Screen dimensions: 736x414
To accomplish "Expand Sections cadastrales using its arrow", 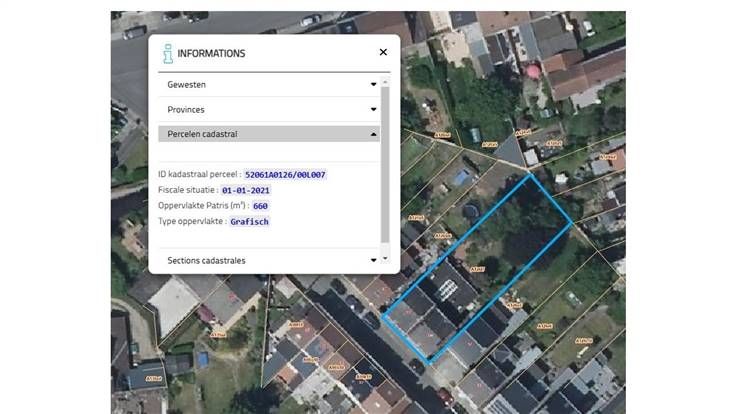I will (373, 260).
